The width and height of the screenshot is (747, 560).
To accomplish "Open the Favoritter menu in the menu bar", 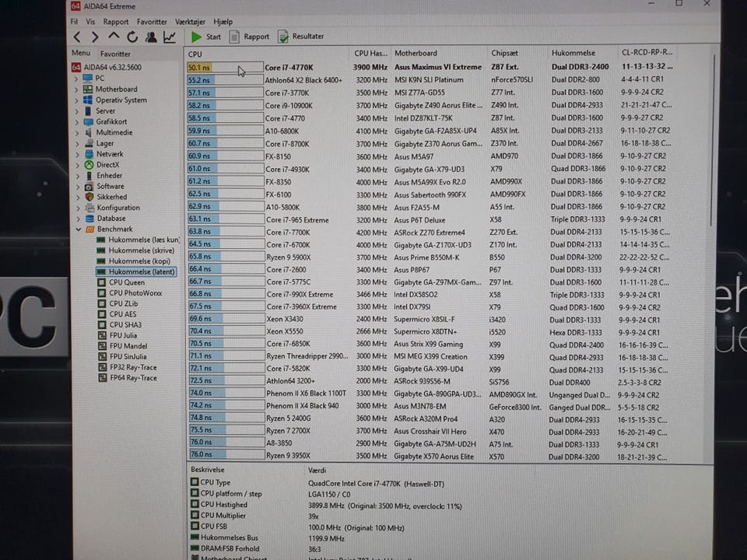I will click(x=152, y=22).
